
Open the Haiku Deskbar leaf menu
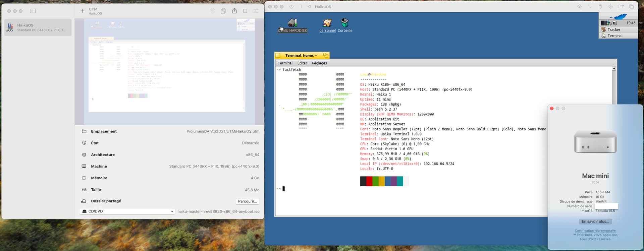(618, 16)
